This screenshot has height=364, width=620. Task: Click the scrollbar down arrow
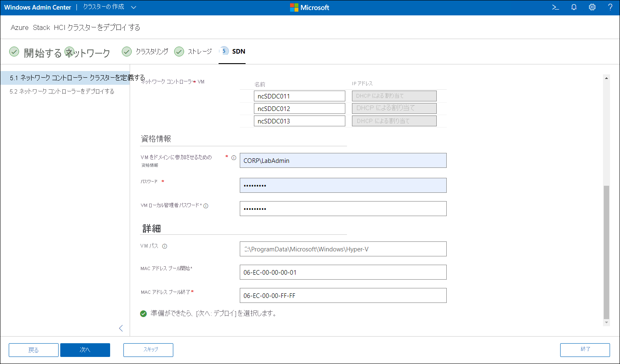click(x=606, y=322)
